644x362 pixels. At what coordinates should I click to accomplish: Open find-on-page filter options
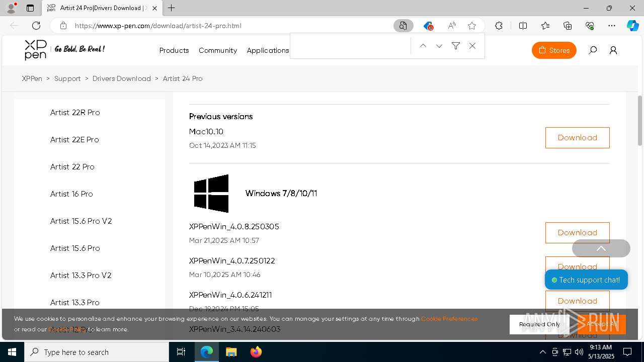tap(456, 46)
